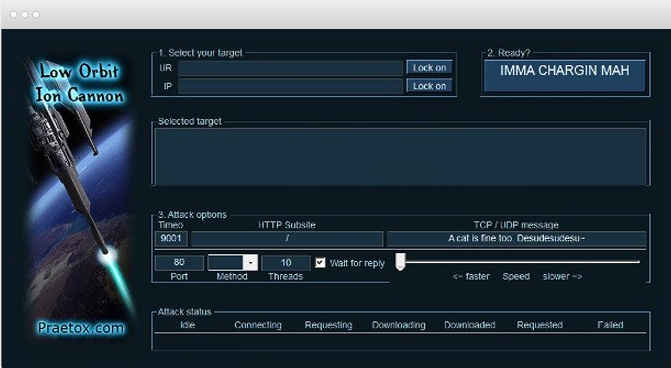The width and height of the screenshot is (671, 368).
Task: Click the IP target input field
Action: coord(291,86)
